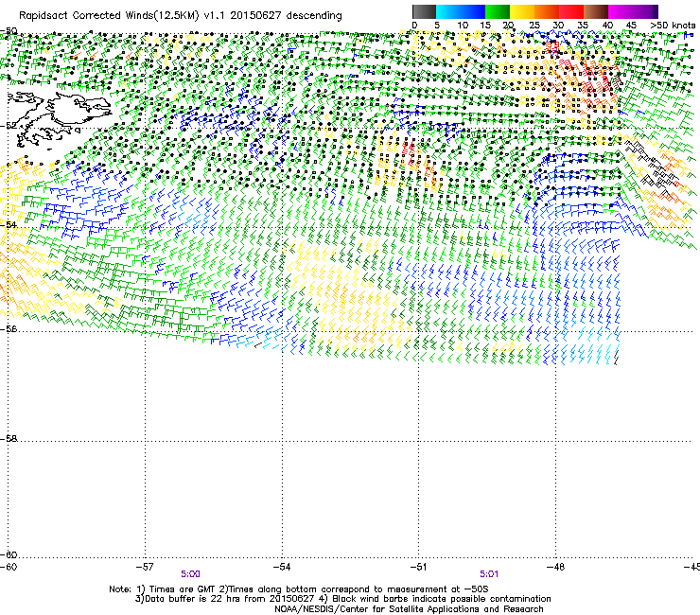Click the '-58' latitude axis label
The width and height of the screenshot is (700, 615).
[9, 439]
